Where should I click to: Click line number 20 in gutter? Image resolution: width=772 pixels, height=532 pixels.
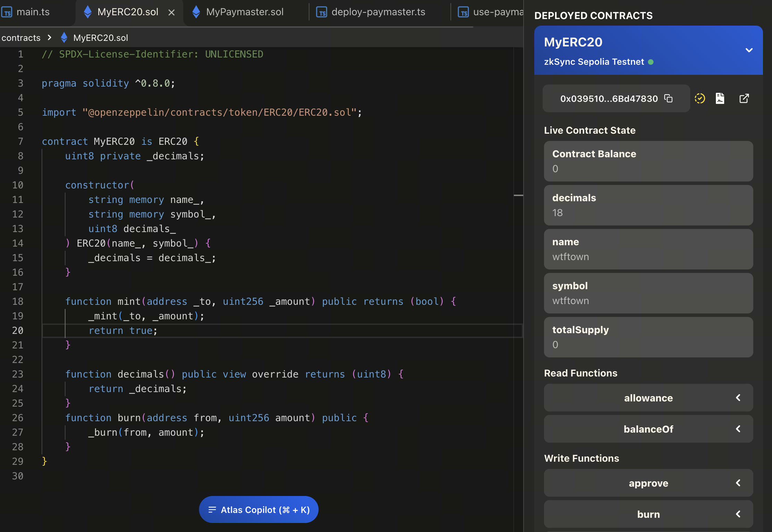pos(18,330)
